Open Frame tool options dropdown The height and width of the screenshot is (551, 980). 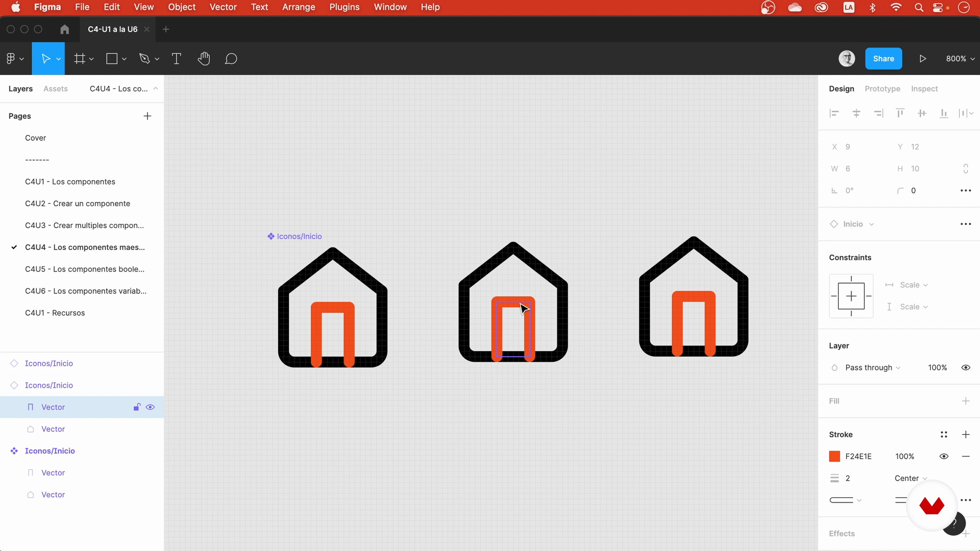(x=91, y=59)
